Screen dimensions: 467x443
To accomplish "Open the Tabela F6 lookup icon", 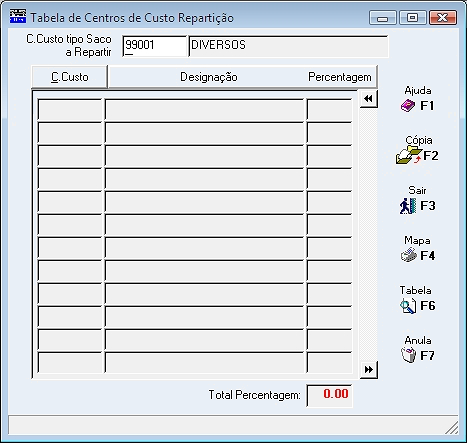I will coord(408,306).
